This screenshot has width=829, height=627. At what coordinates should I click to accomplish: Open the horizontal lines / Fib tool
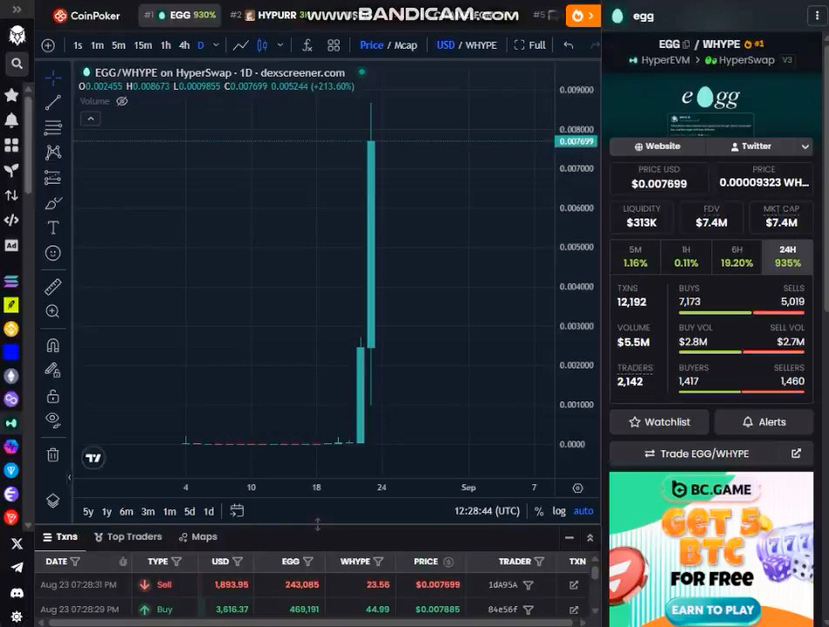pos(53,127)
